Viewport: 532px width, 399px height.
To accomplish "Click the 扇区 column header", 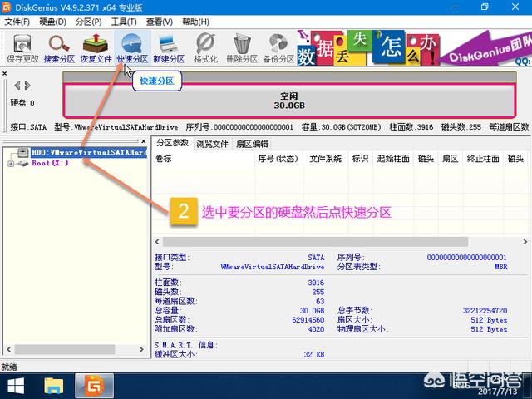I will point(451,159).
